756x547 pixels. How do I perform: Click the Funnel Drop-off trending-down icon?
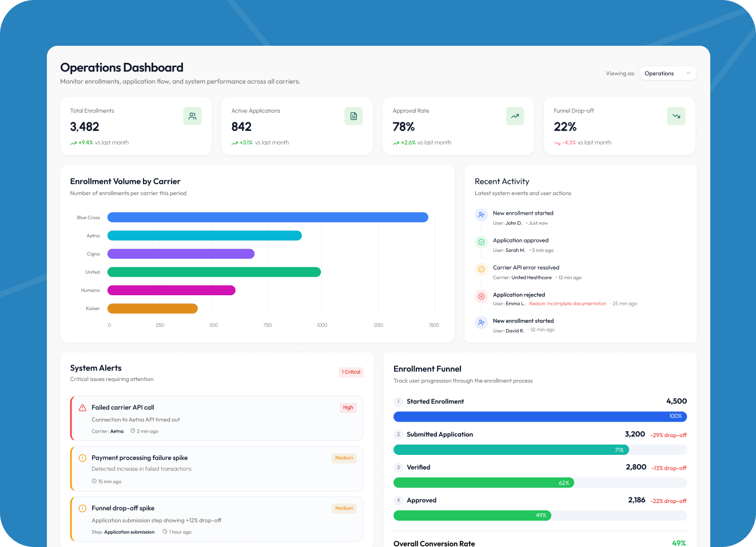coord(676,116)
